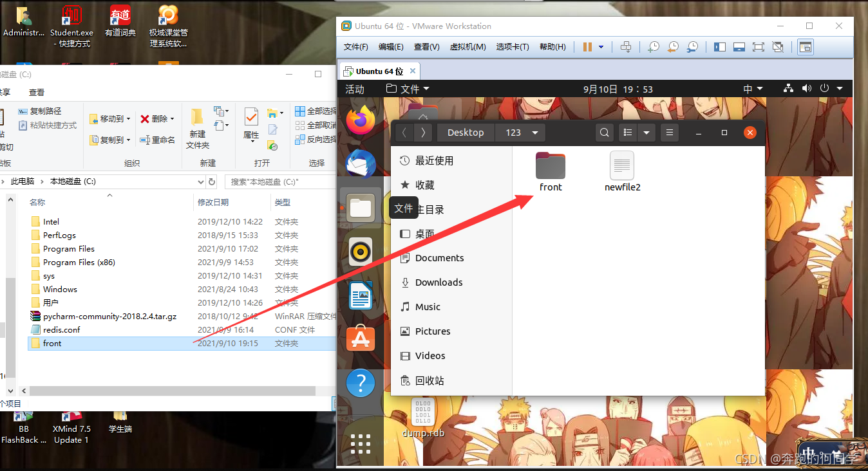Open the Help icon in the Ubuntu dock
868x471 pixels.
click(x=361, y=383)
